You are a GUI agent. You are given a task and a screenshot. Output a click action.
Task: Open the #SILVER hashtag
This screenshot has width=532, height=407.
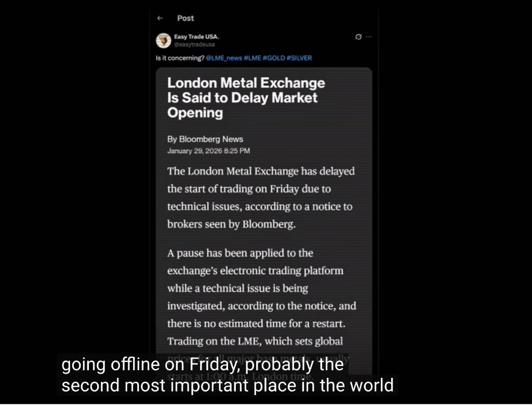point(302,58)
